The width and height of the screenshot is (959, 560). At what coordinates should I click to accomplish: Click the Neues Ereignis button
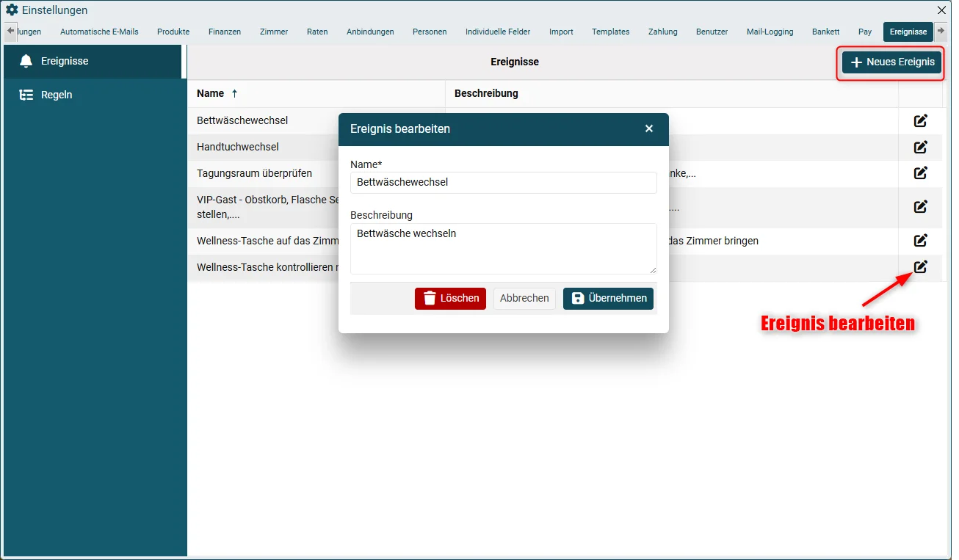[x=891, y=62]
